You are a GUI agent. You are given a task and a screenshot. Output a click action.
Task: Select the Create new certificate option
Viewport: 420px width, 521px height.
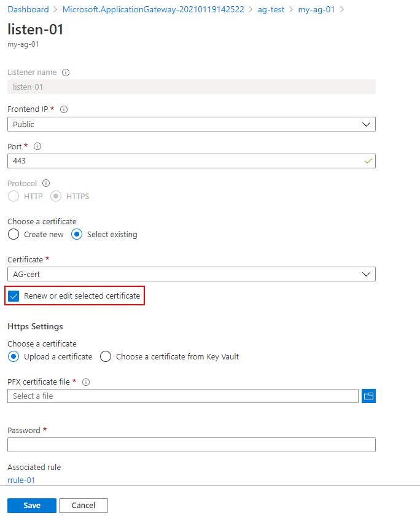pyautogui.click(x=14, y=234)
